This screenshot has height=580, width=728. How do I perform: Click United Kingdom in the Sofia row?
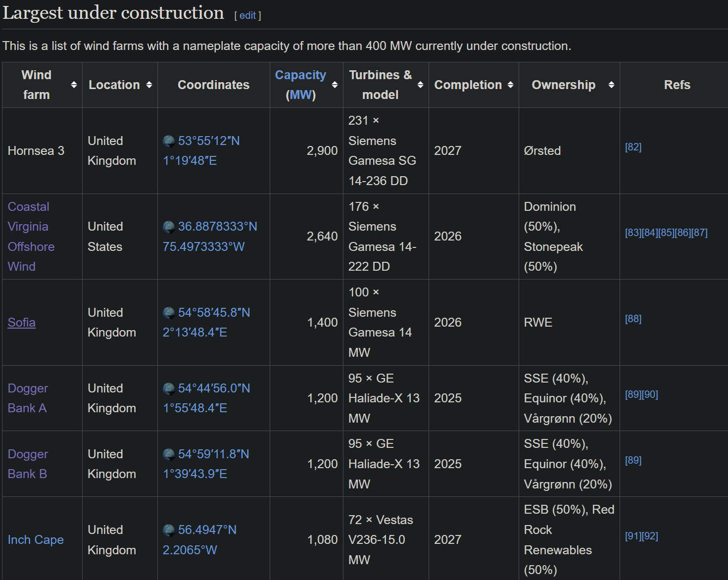pyautogui.click(x=112, y=322)
